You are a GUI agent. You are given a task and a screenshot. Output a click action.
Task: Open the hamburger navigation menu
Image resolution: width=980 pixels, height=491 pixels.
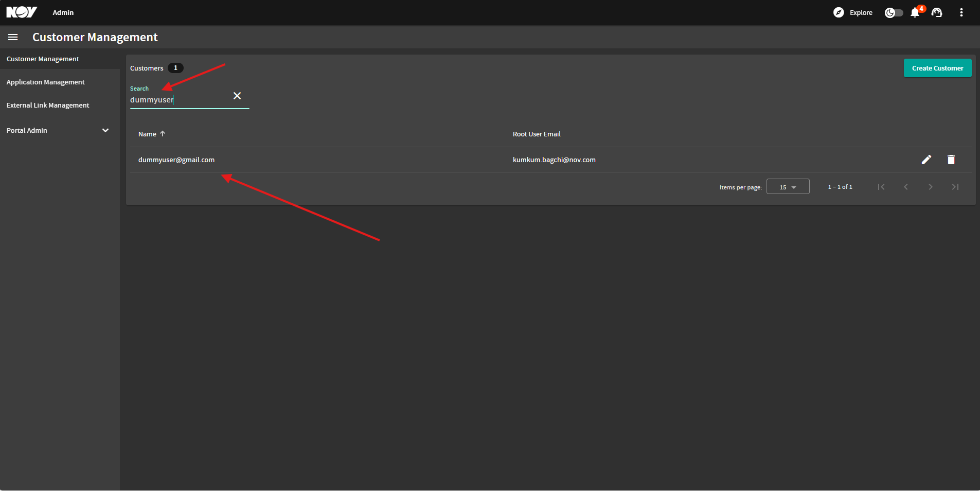pos(13,37)
